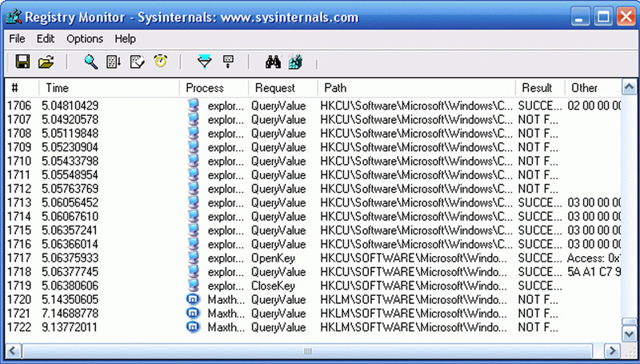Click SUCCE... result in row 1713
640x364 pixels.
tap(540, 203)
